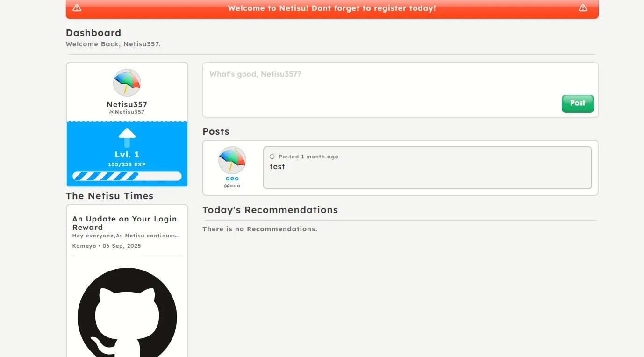
Task: Click the striped EXP progress bar
Action: [127, 176]
